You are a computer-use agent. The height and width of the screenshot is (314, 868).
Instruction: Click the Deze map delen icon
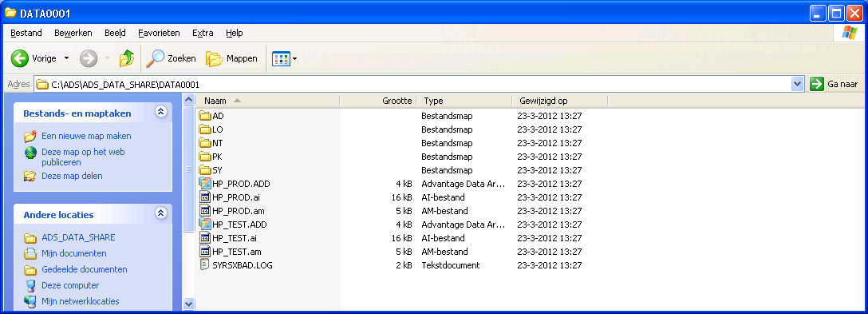click(30, 176)
